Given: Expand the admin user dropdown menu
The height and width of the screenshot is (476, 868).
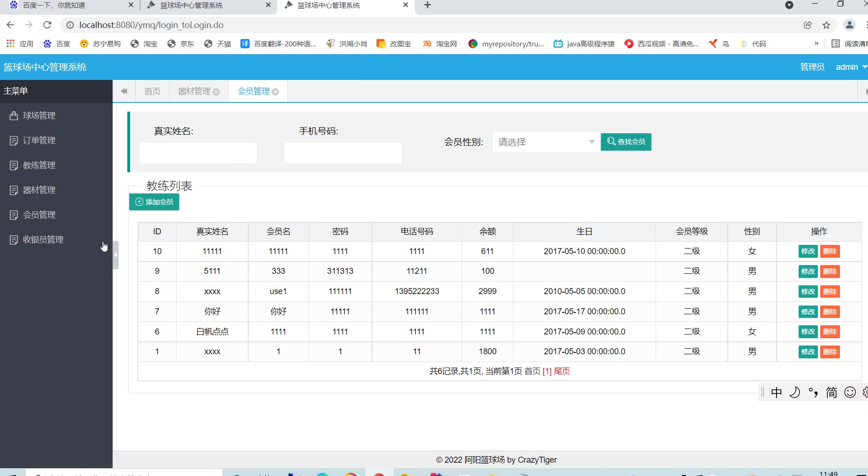Looking at the screenshot, I should (x=851, y=67).
